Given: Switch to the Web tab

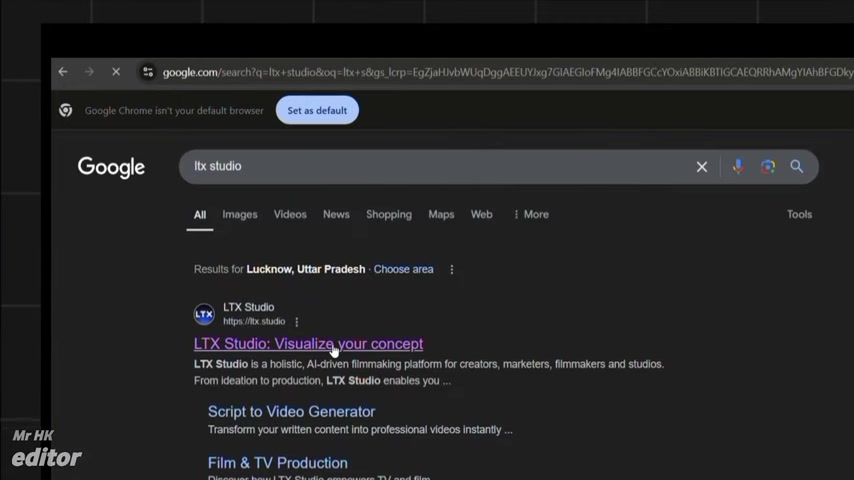Looking at the screenshot, I should (481, 215).
